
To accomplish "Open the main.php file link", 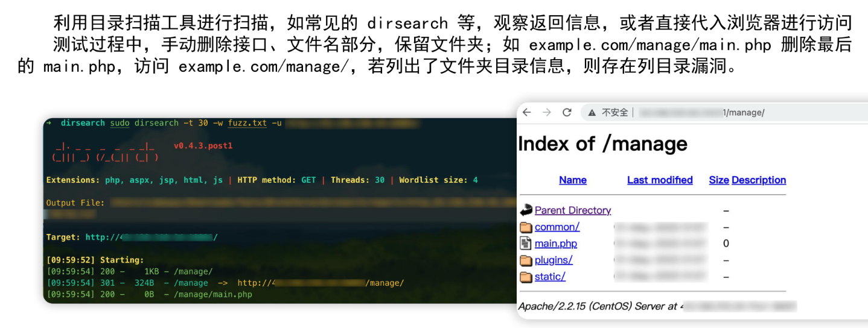I will pos(556,244).
